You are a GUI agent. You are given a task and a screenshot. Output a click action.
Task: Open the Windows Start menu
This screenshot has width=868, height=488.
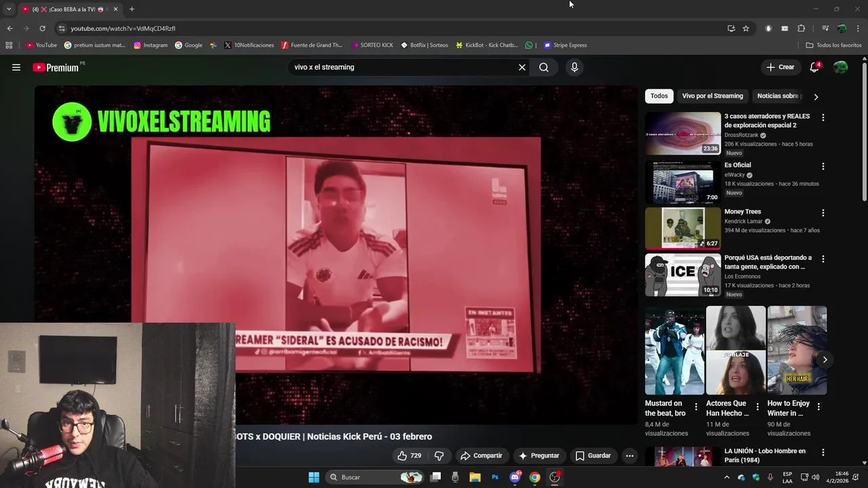(x=314, y=477)
